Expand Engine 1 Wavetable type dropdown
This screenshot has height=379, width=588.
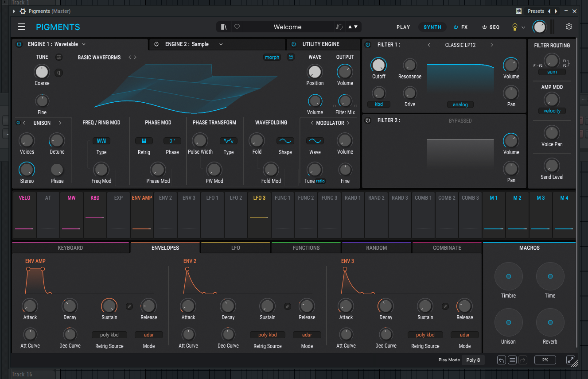pos(84,44)
